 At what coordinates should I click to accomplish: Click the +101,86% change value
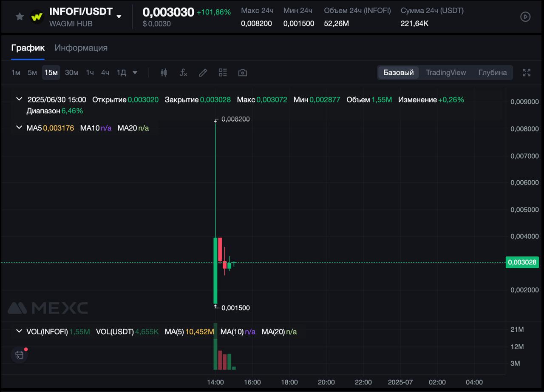214,12
